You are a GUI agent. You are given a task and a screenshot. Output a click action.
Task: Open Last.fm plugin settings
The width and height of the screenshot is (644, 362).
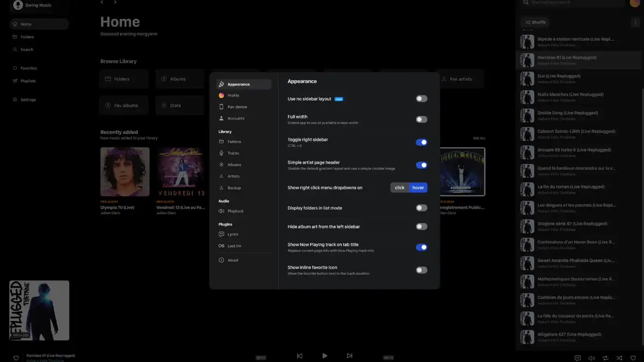click(x=234, y=246)
